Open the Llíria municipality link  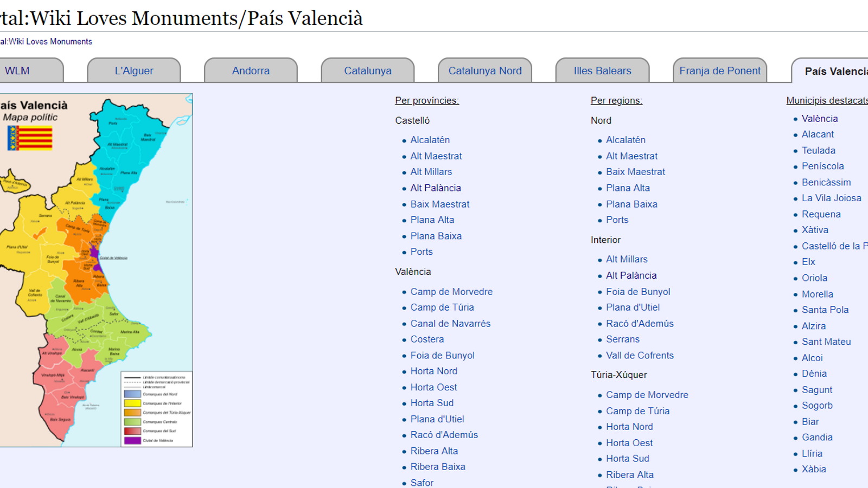(812, 454)
